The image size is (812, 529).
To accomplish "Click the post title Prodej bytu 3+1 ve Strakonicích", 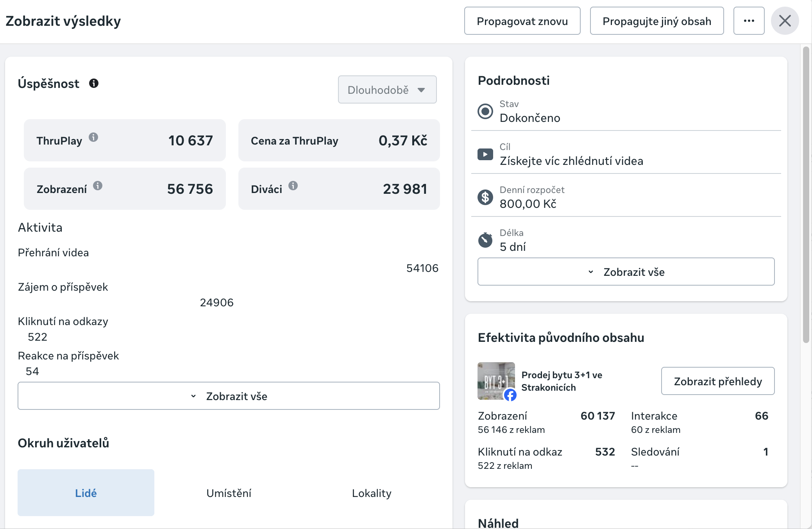I will 562,381.
